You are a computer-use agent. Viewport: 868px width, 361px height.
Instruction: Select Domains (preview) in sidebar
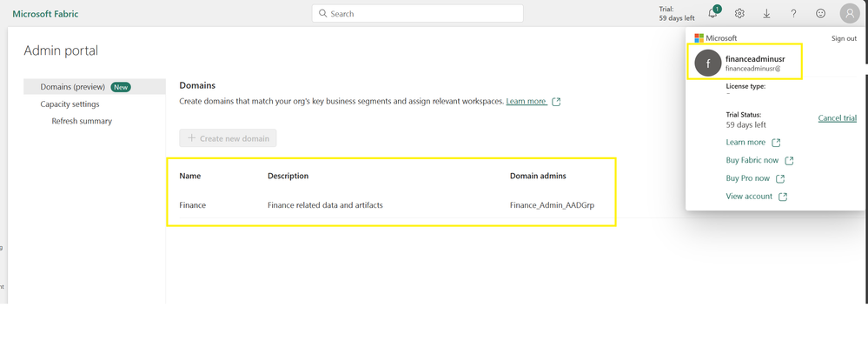click(95, 86)
